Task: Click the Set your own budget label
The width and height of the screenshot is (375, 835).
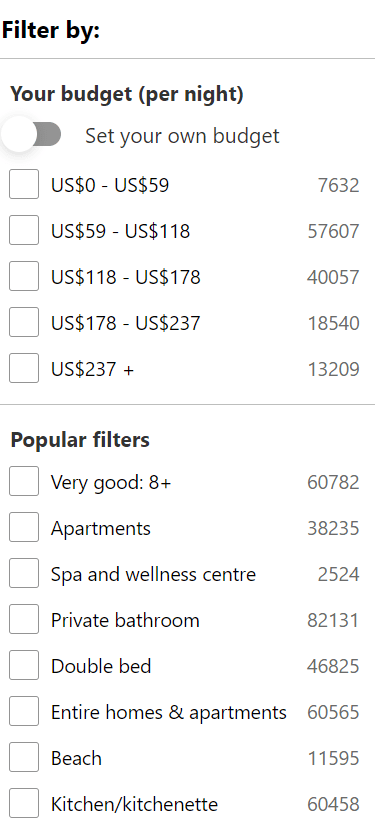Action: (x=182, y=136)
